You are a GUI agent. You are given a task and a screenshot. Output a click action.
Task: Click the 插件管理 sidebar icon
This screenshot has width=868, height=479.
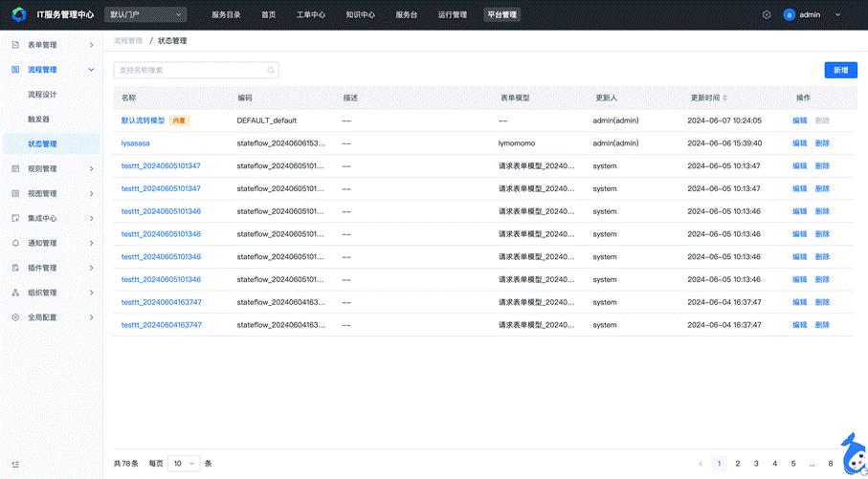(15, 268)
